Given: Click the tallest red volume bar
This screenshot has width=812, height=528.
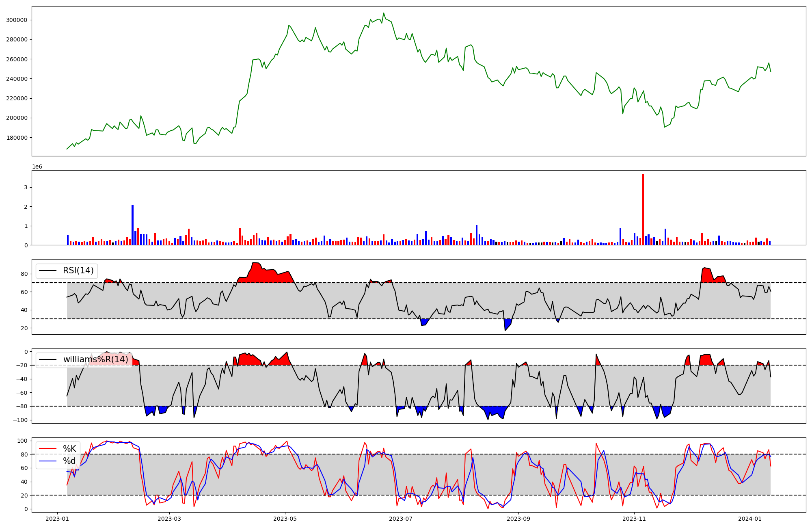Looking at the screenshot, I should 643,209.
